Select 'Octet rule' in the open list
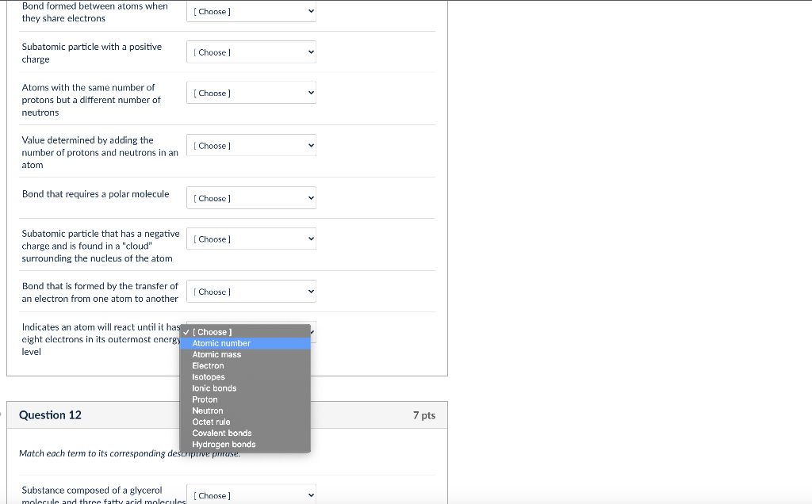Screen dimensions: 812x504 [x=245, y=422]
